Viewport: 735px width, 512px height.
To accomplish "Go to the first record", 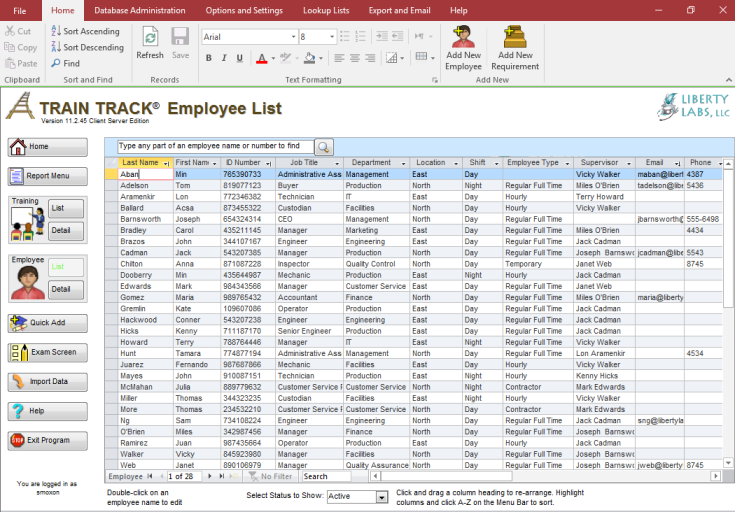I will 150,476.
